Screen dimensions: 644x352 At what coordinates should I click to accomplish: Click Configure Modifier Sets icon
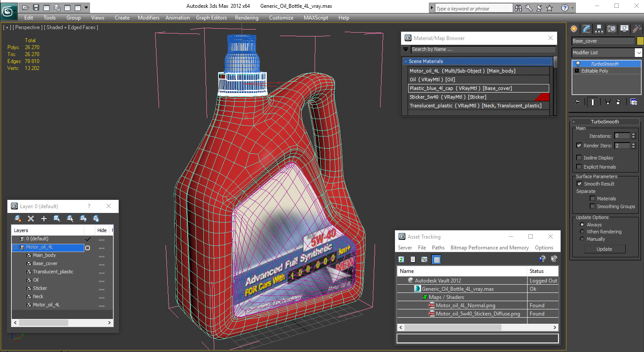coord(634,102)
